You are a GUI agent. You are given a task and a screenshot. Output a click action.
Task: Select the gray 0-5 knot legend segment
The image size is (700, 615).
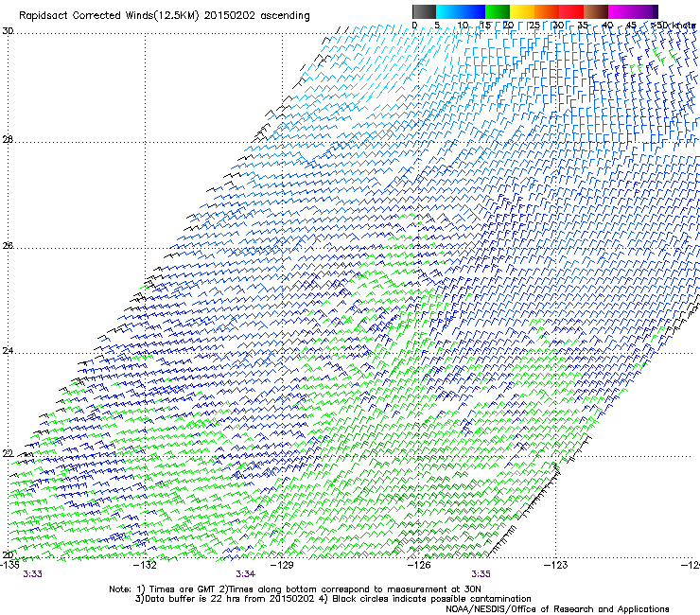tap(424, 11)
